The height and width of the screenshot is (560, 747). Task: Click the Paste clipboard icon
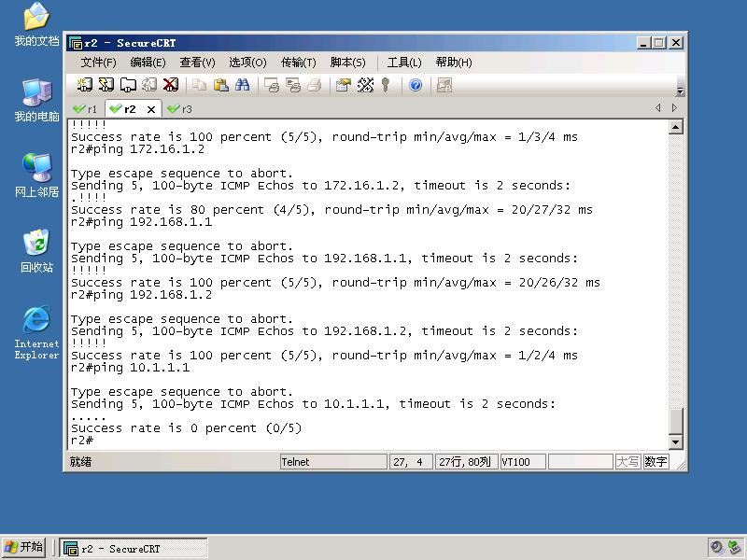pyautogui.click(x=220, y=85)
